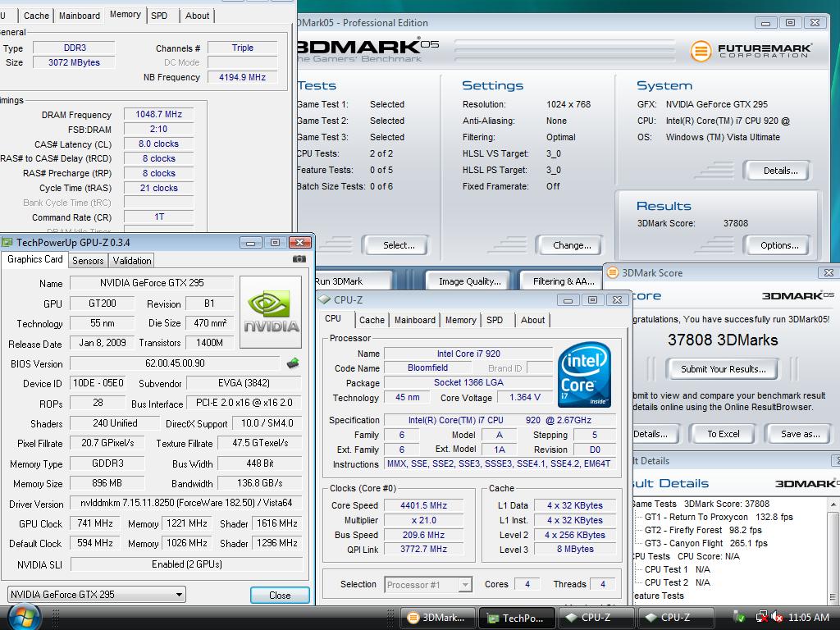The height and width of the screenshot is (630, 840).
Task: Click the Intel Core i7 logo in CPU-Z
Action: (584, 374)
